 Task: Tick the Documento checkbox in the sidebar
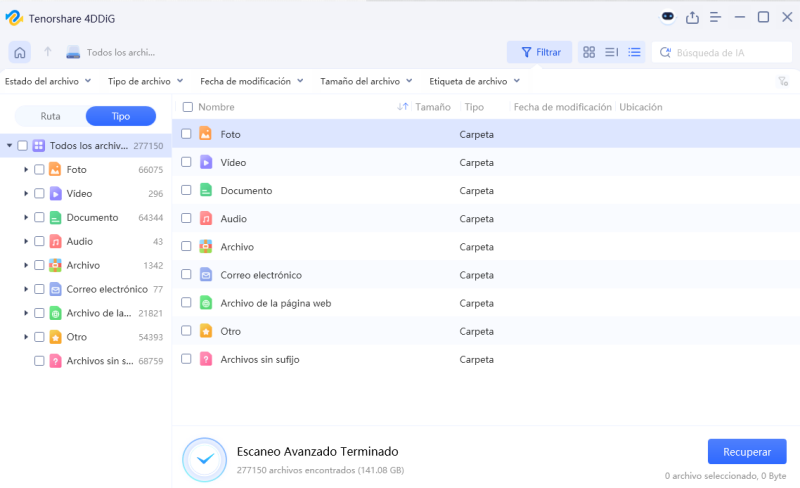click(39, 217)
